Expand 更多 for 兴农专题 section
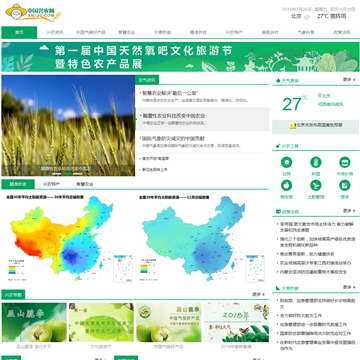Viewport: 360px width, 360px height. tap(258, 294)
